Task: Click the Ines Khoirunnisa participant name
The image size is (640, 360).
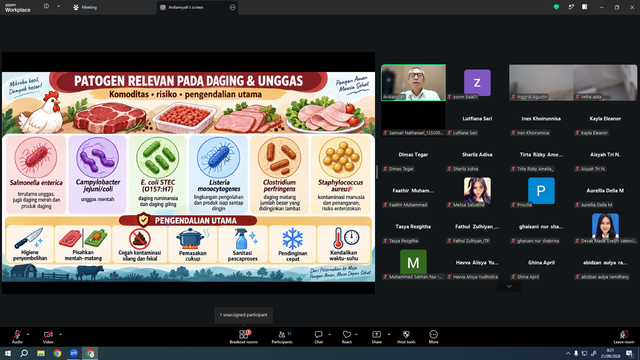Action: point(541,118)
